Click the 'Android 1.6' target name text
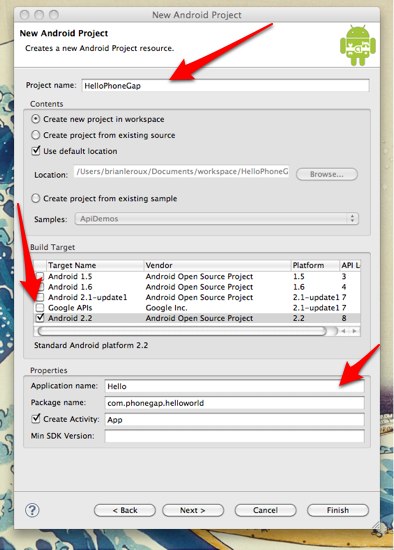The image size is (394, 550). coord(70,287)
